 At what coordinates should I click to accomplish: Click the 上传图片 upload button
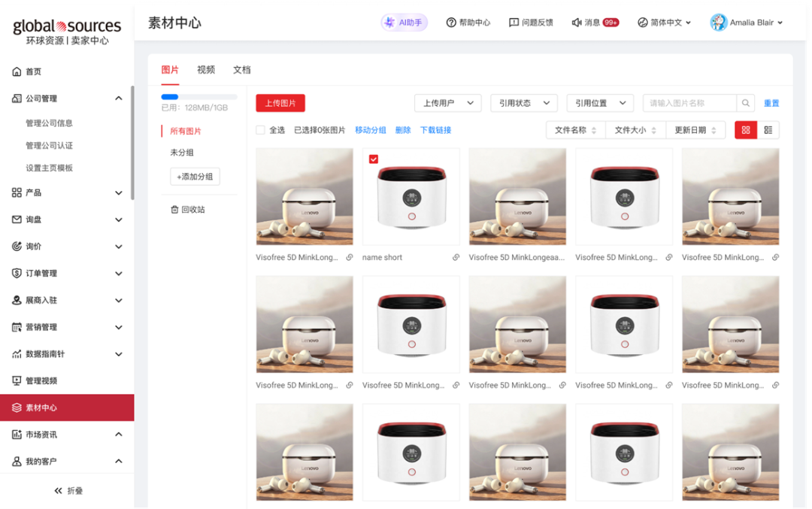tap(280, 103)
